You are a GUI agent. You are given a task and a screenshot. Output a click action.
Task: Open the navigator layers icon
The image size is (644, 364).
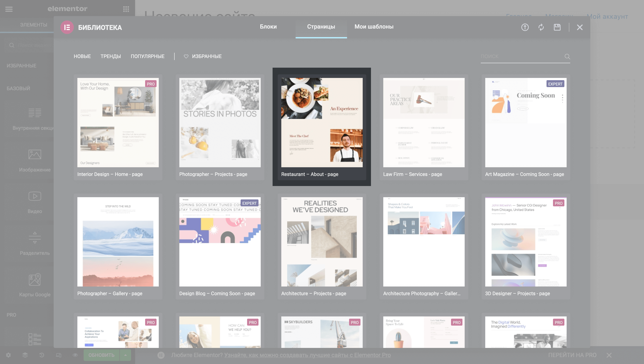[25, 355]
